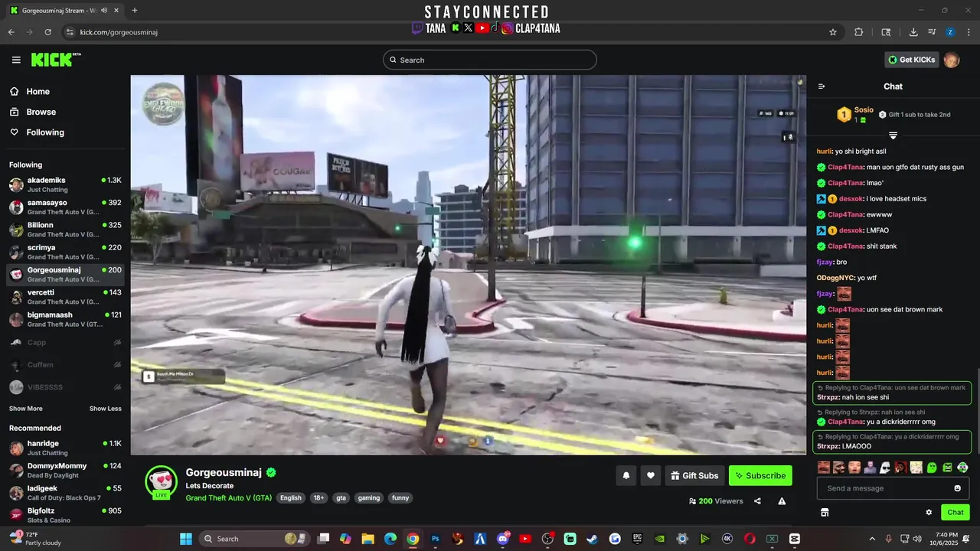This screenshot has height=551, width=980.
Task: Open recommended channel DommyxMommy
Action: pos(65,470)
